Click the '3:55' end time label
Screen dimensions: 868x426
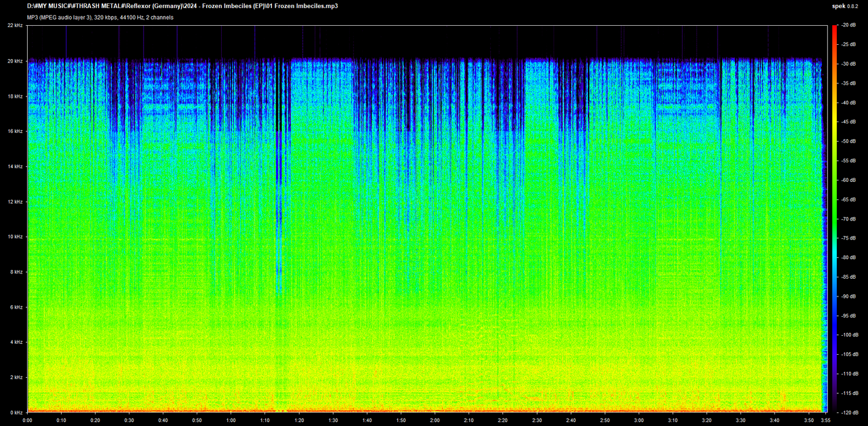(x=825, y=420)
